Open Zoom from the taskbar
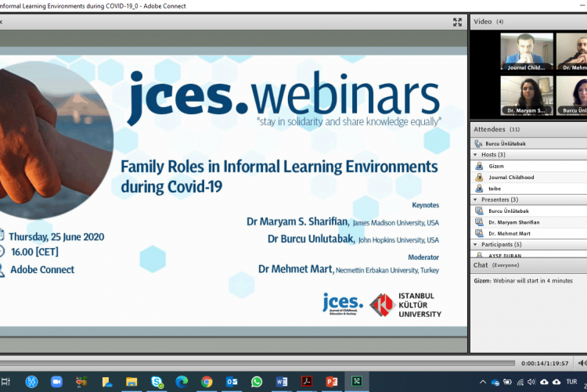Screen dimensions: 587x392 pyautogui.click(x=56, y=382)
